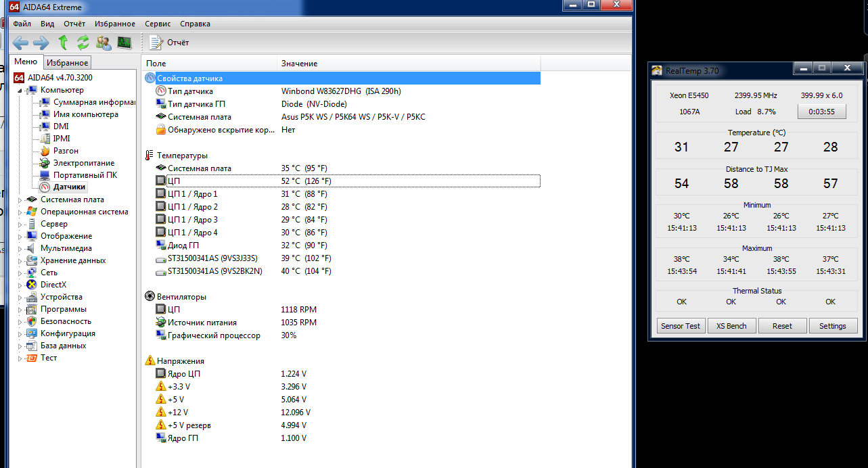Select the IPMI tree item
The height and width of the screenshot is (468, 868).
tap(55, 139)
